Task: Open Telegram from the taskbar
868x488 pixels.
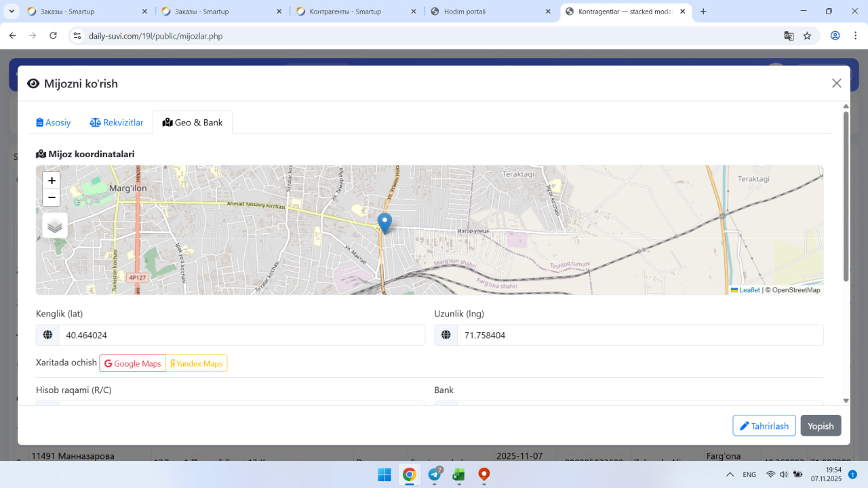Action: coord(435,474)
